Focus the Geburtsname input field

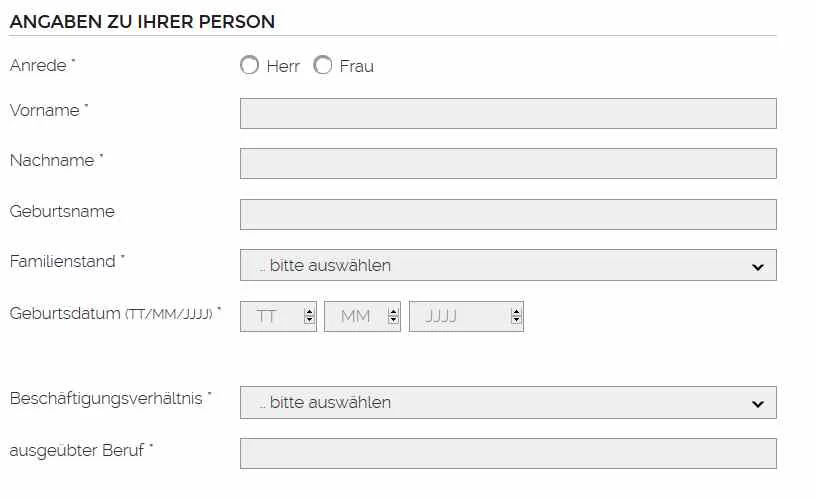click(x=508, y=214)
